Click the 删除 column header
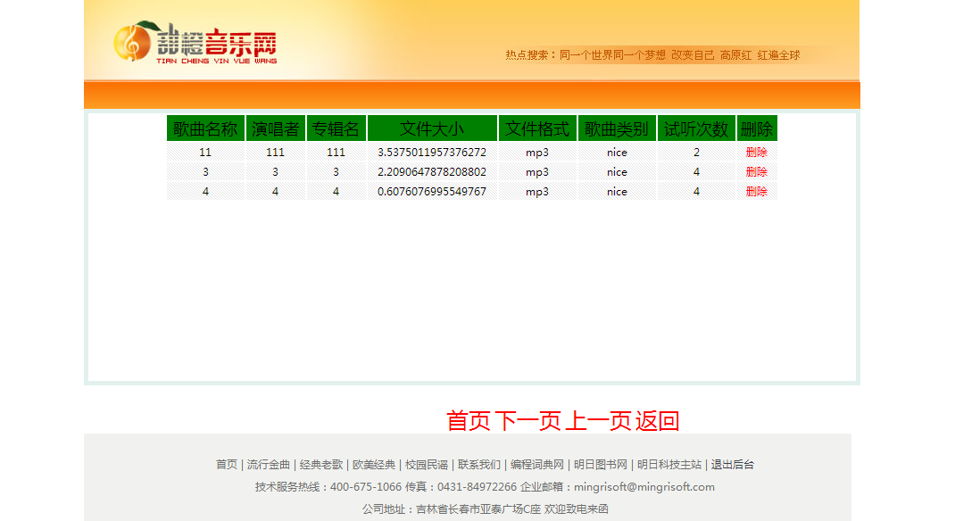 (x=756, y=128)
